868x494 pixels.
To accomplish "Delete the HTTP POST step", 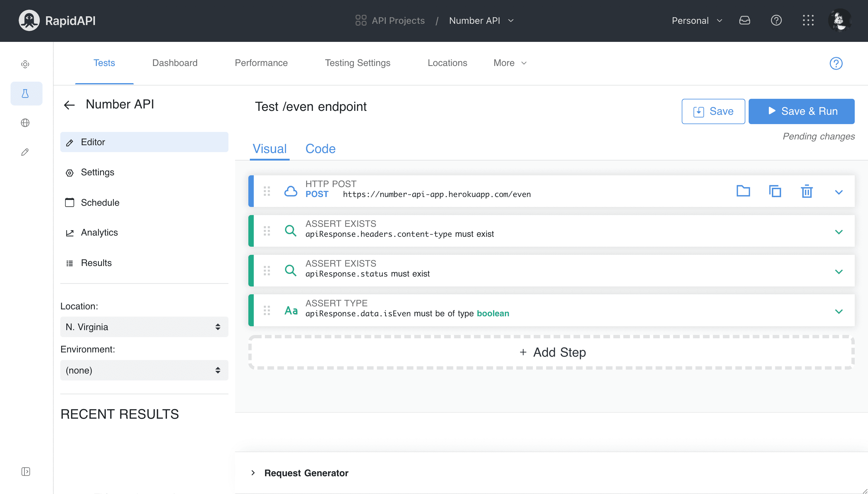I will pyautogui.click(x=807, y=191).
